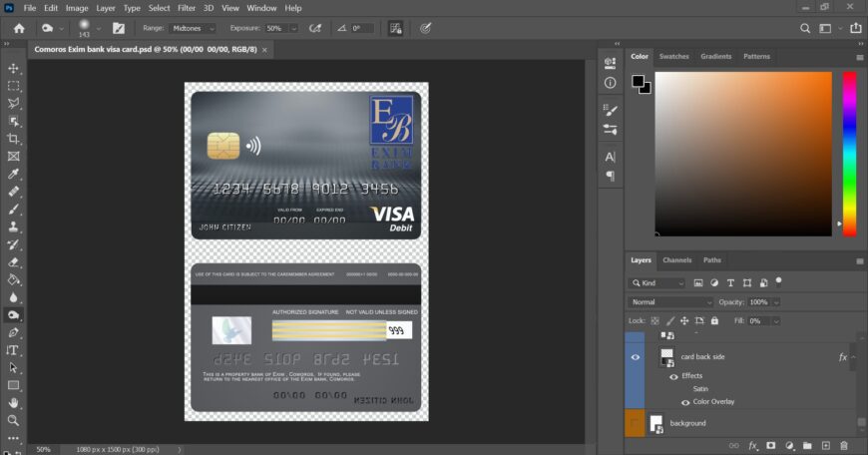This screenshot has width=868, height=455.
Task: Select the Rectangular Marquee tool
Action: click(x=13, y=86)
